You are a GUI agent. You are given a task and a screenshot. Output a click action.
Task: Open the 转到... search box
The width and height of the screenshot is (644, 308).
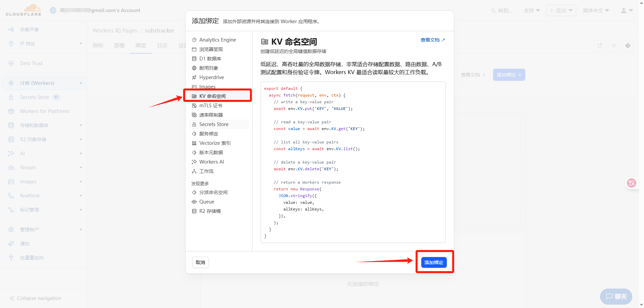click(x=501, y=11)
